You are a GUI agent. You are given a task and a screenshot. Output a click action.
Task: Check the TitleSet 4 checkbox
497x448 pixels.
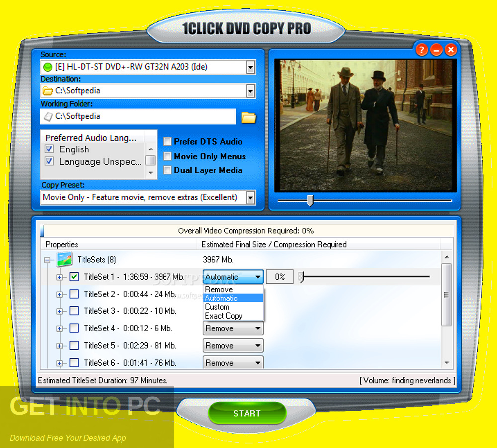tap(74, 328)
